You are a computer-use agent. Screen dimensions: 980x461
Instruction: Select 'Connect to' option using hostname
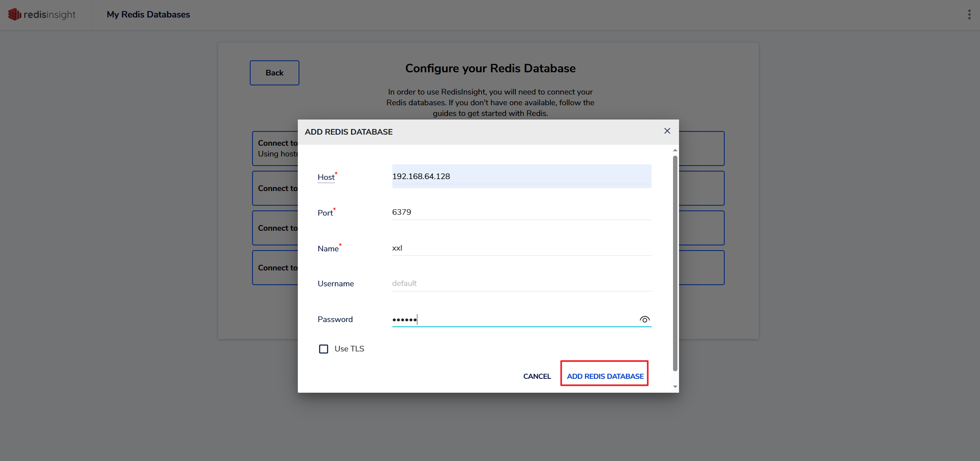pos(276,149)
